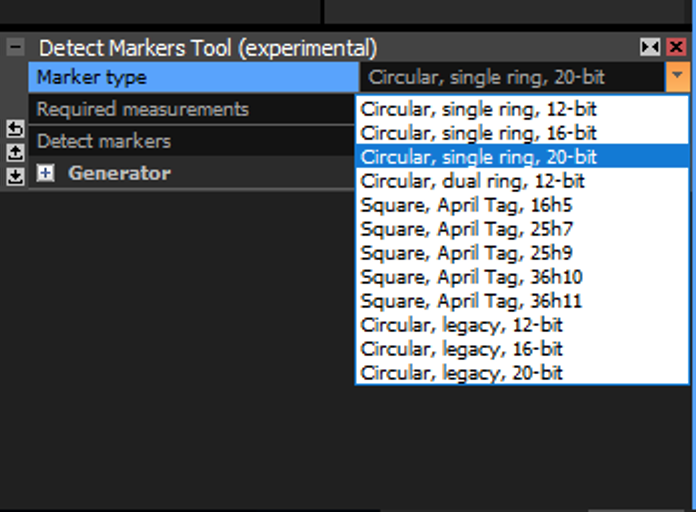Expand the Generator section

point(45,173)
